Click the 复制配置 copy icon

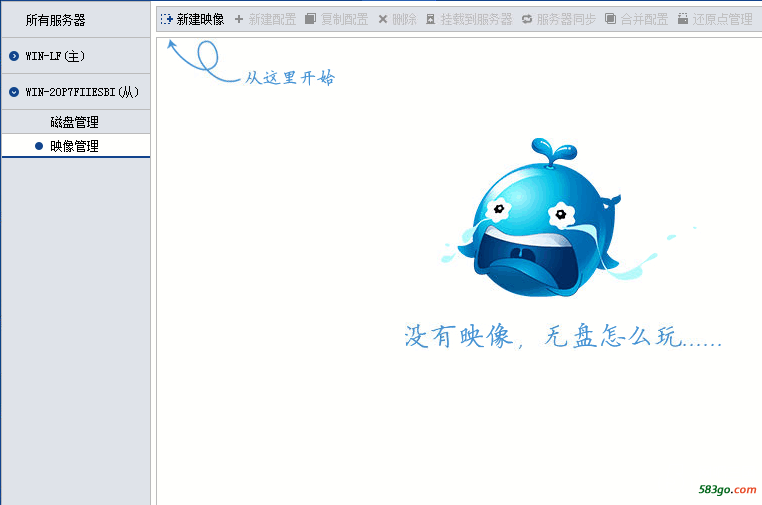pyautogui.click(x=310, y=19)
